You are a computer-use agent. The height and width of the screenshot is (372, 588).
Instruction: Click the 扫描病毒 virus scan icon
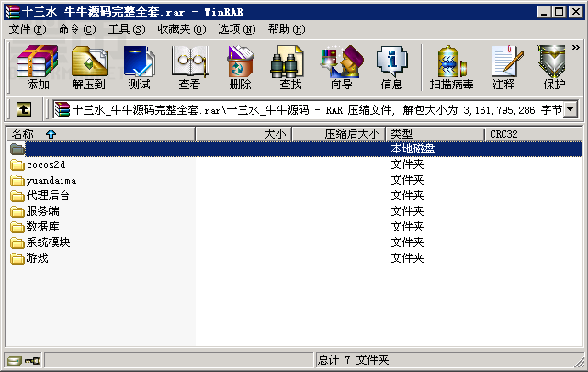(451, 67)
